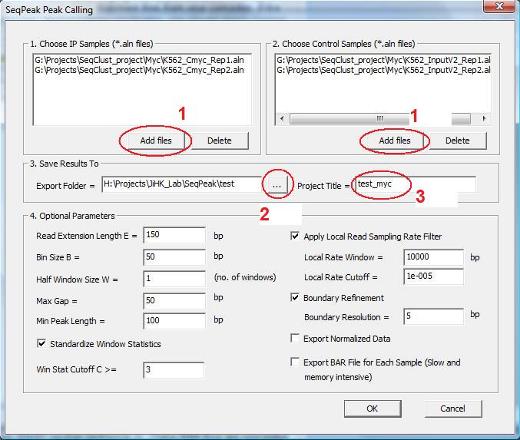Enable Export Normalized Data checkbox
Screen dimensions: 520x440
click(295, 338)
